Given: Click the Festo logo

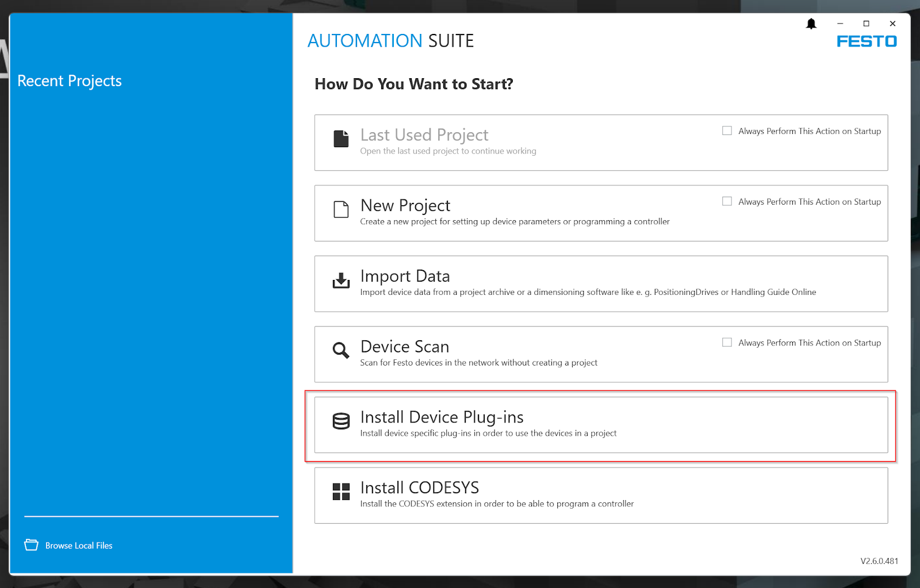Looking at the screenshot, I should (867, 41).
